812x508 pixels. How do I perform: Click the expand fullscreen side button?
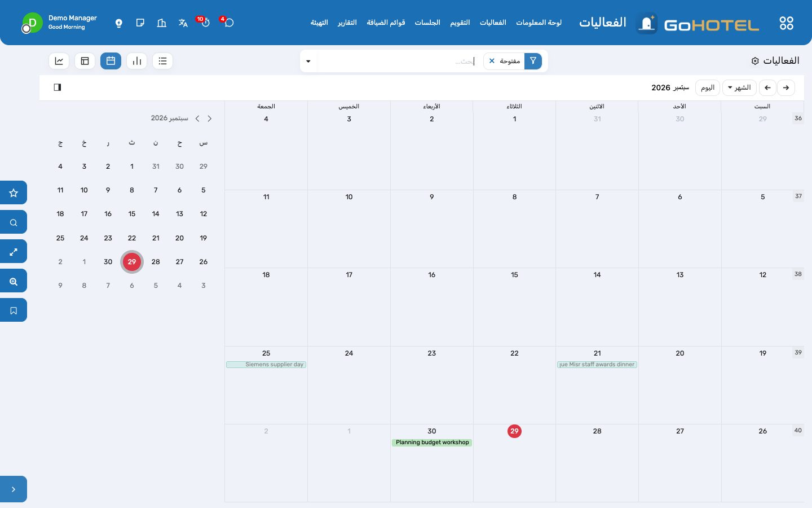tap(14, 252)
